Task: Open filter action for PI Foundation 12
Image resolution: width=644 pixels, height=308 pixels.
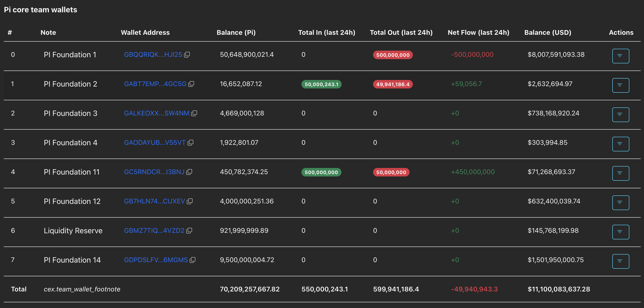Action: [620, 203]
